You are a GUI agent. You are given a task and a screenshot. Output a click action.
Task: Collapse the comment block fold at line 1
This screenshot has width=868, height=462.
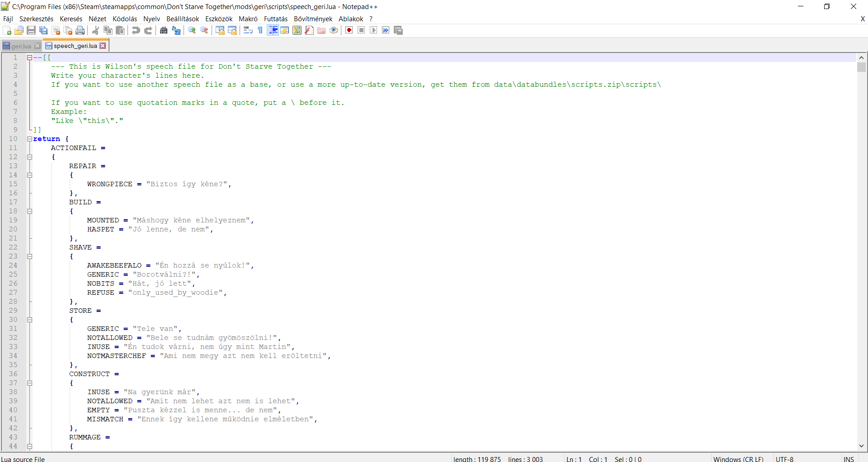pos(29,57)
